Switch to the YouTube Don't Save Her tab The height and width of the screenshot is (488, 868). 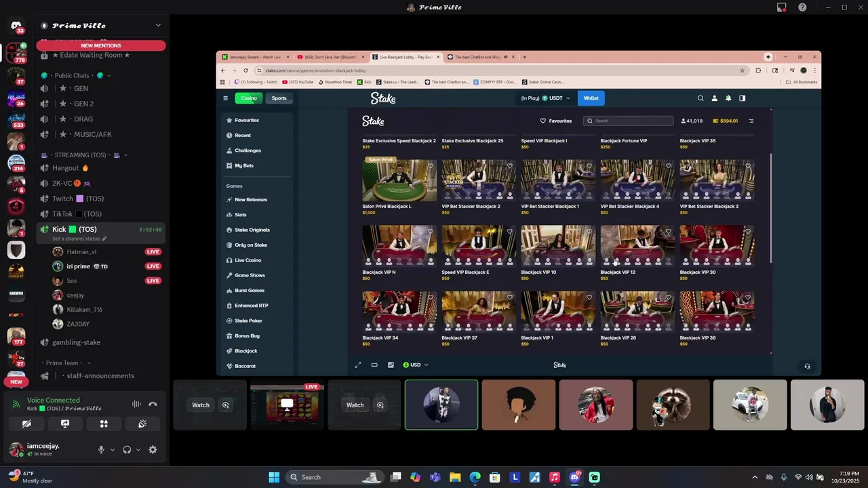[x=330, y=57]
